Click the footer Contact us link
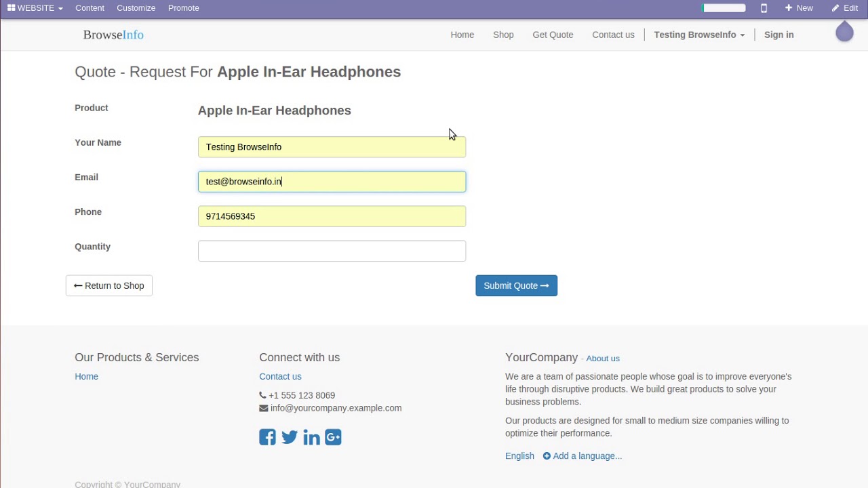Image resolution: width=868 pixels, height=488 pixels. tap(280, 376)
